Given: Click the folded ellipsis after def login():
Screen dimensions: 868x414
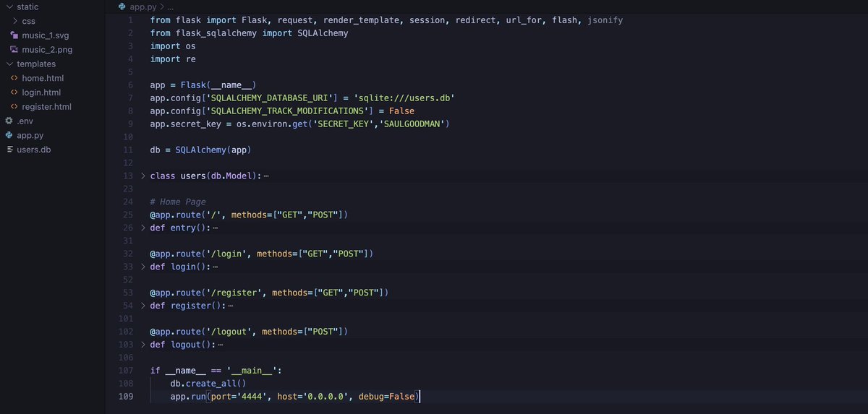Looking at the screenshot, I should tap(215, 267).
